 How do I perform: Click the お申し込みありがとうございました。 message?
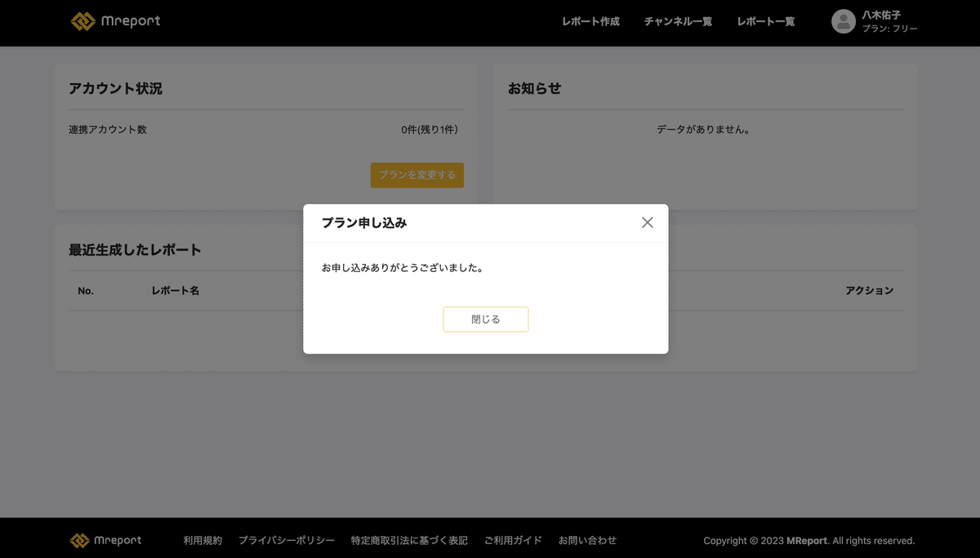(x=403, y=268)
